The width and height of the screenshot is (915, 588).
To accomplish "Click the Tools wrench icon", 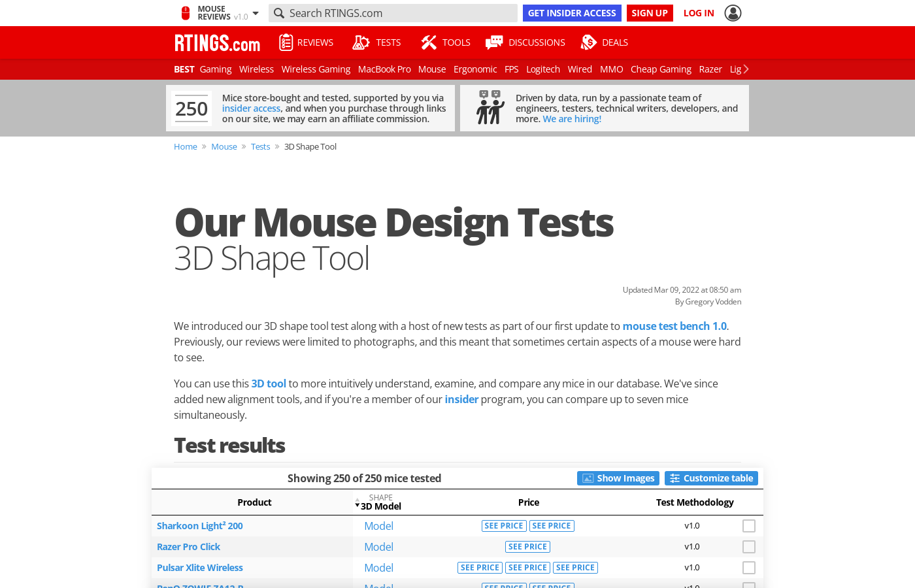I will click(429, 42).
